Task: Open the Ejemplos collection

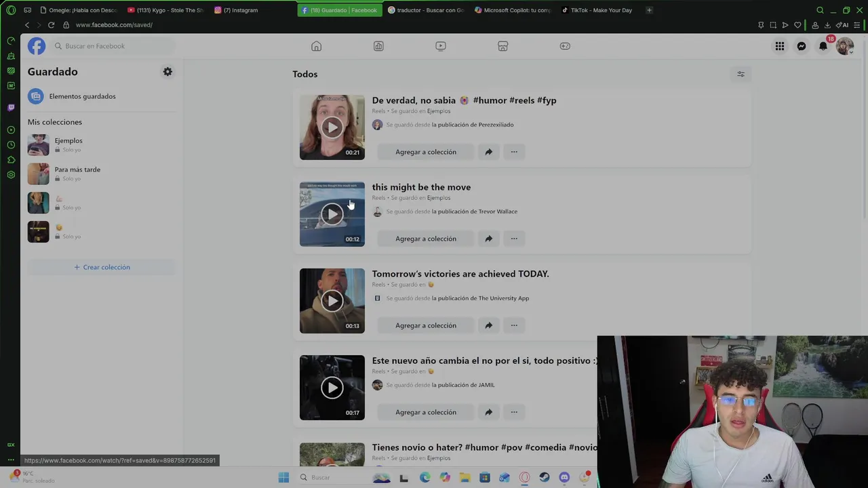Action: (100, 145)
